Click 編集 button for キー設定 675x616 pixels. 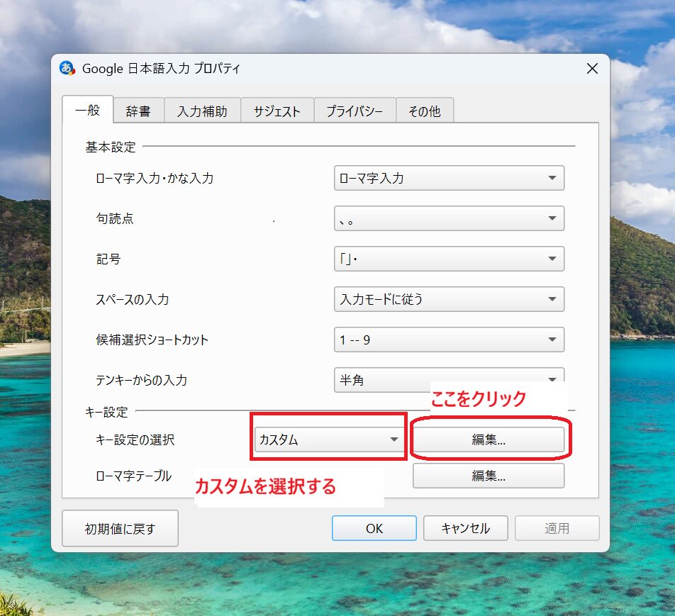(x=489, y=439)
